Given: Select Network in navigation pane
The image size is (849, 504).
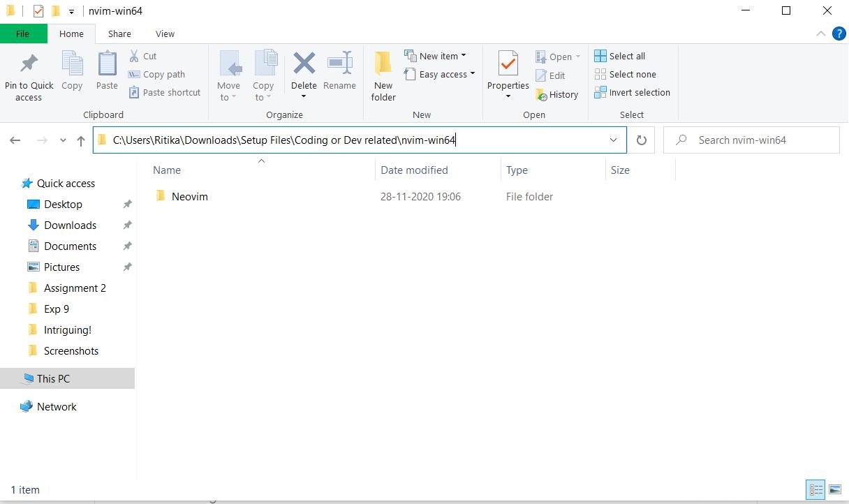Looking at the screenshot, I should [57, 406].
